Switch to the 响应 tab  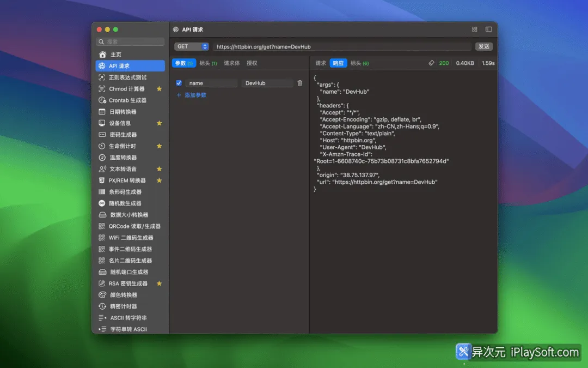pyautogui.click(x=338, y=63)
